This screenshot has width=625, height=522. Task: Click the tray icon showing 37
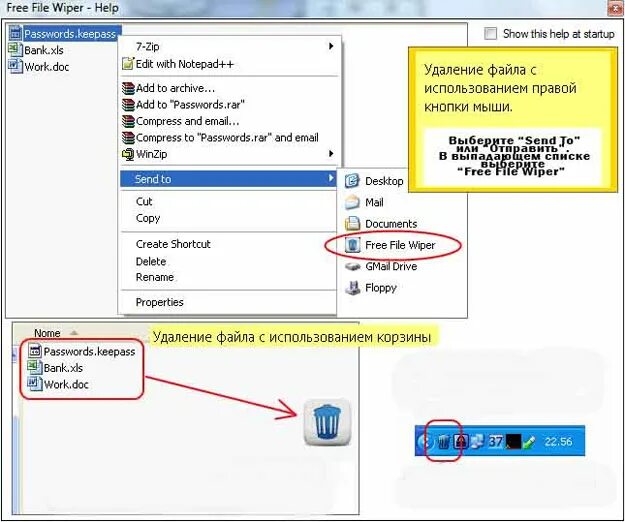[x=495, y=441]
